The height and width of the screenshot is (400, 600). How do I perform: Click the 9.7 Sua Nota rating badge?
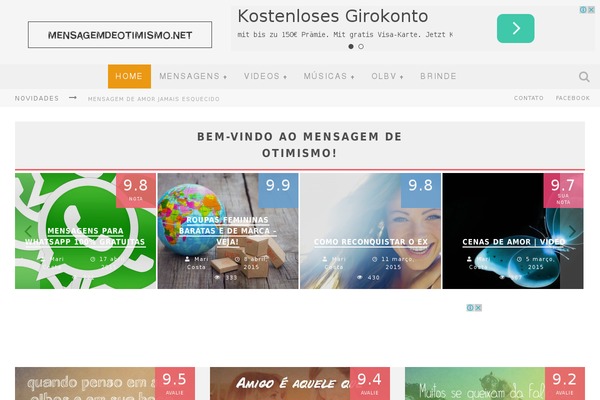[563, 190]
